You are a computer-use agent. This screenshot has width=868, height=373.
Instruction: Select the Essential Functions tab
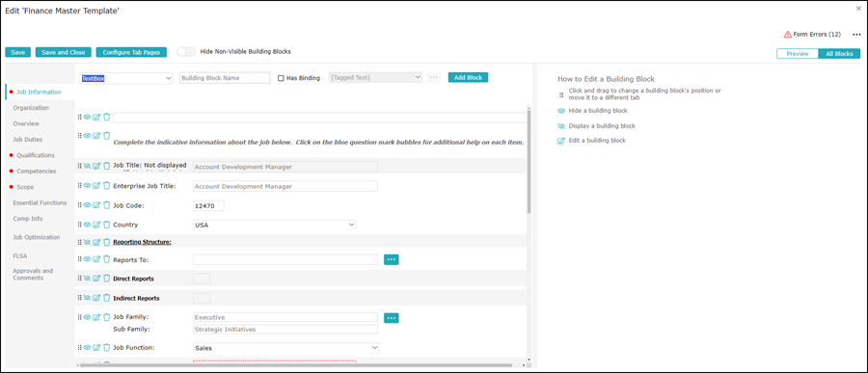40,202
